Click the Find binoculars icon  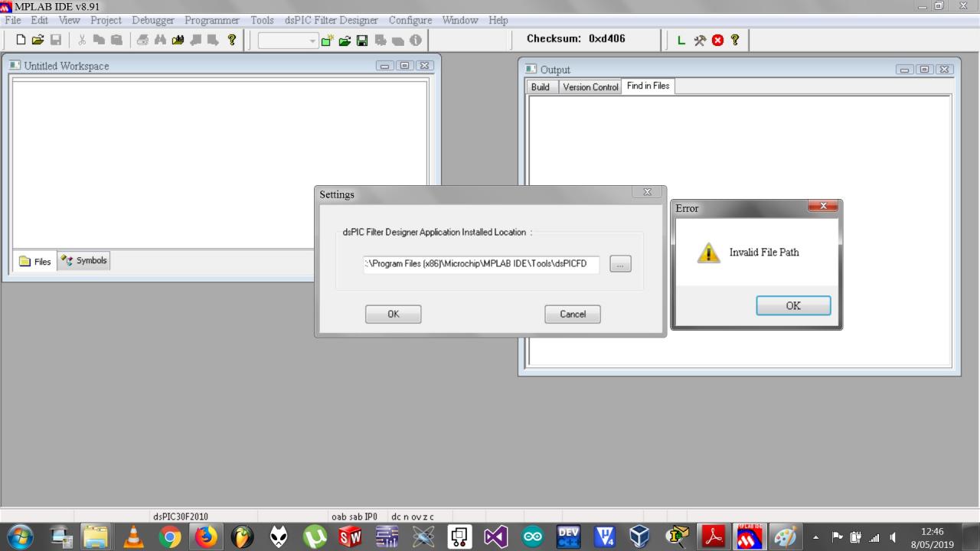click(161, 40)
